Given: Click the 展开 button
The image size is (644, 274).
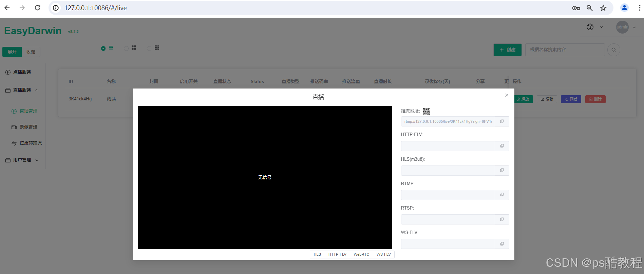Looking at the screenshot, I should coord(12,52).
